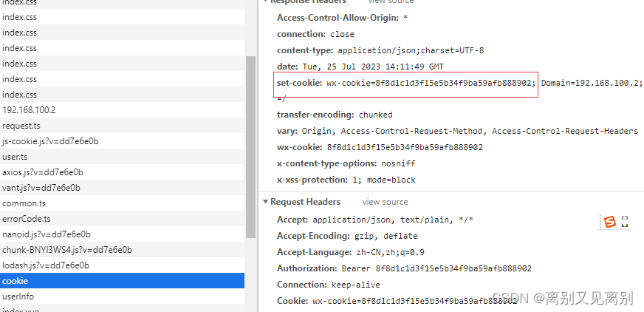Click the x-xss-protection header line

(346, 180)
